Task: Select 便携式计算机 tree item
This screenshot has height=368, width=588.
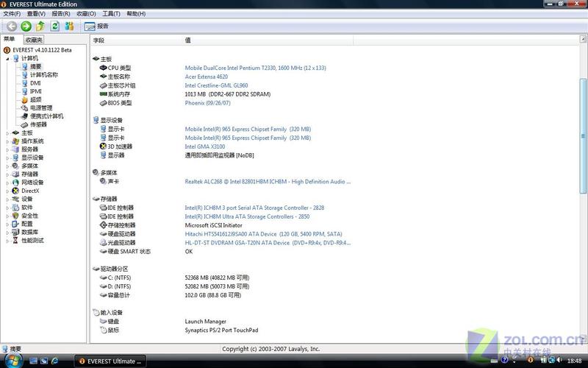Action: tap(46, 116)
